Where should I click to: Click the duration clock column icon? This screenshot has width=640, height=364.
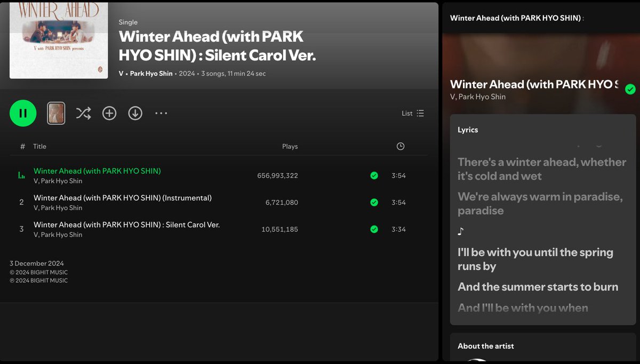(x=401, y=146)
